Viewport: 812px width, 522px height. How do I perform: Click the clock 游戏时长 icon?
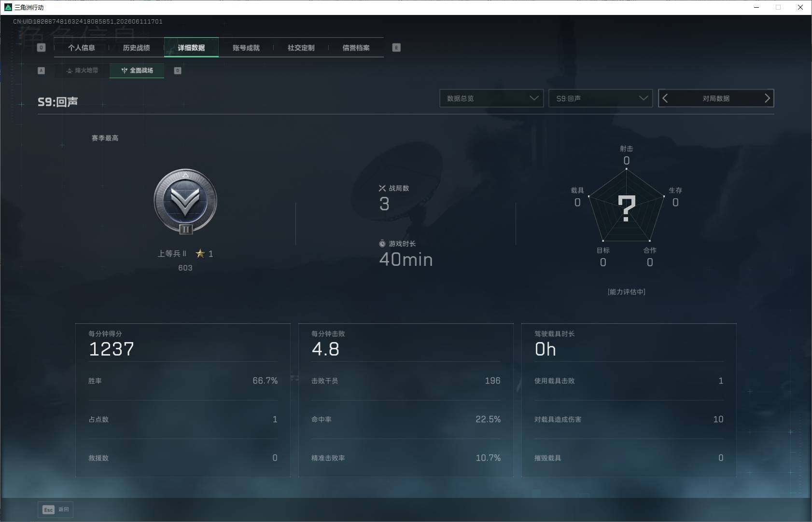pyautogui.click(x=382, y=244)
